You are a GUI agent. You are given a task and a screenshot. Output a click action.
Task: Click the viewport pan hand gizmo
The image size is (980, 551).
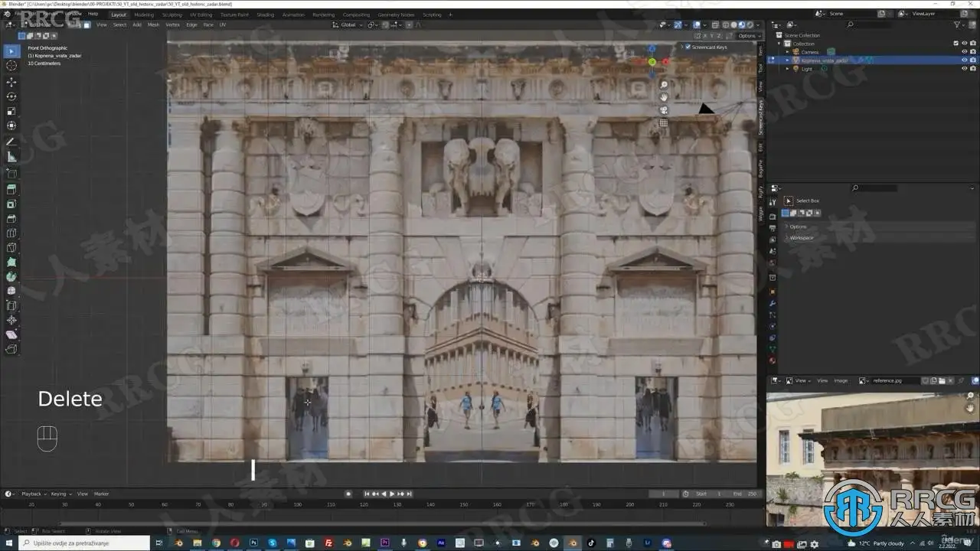(664, 97)
